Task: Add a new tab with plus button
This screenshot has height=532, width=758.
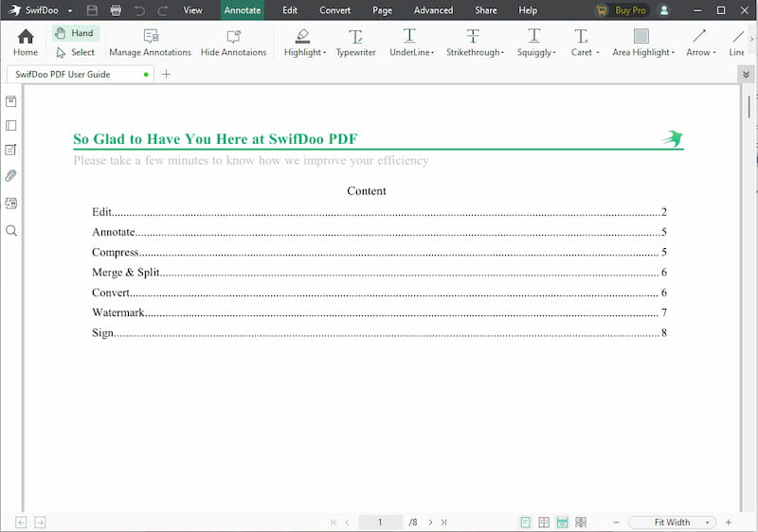Action: 166,75
